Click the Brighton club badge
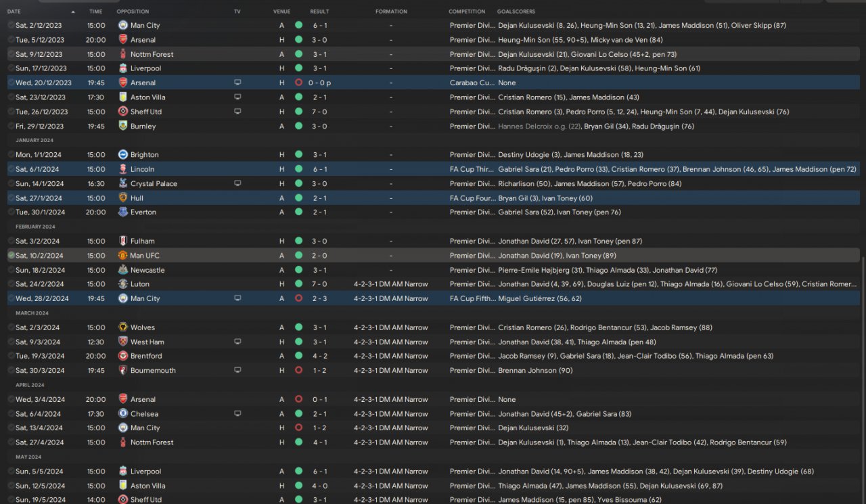This screenshot has width=866, height=504. pos(123,155)
